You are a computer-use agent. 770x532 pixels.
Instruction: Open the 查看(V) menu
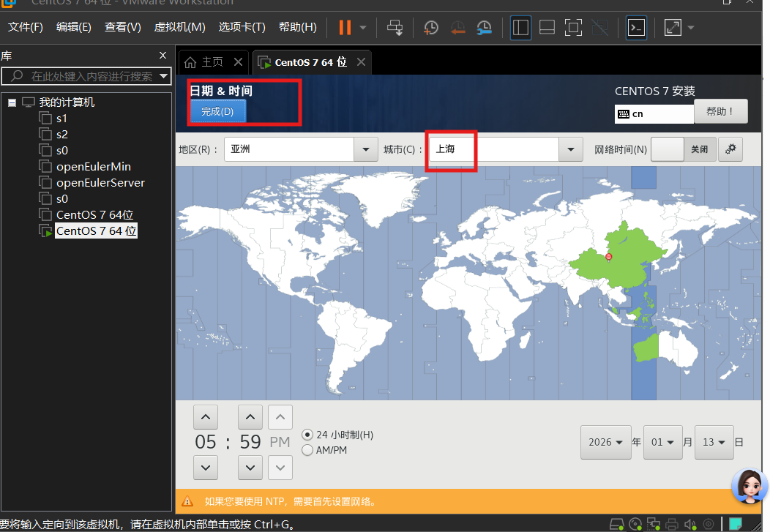[123, 27]
